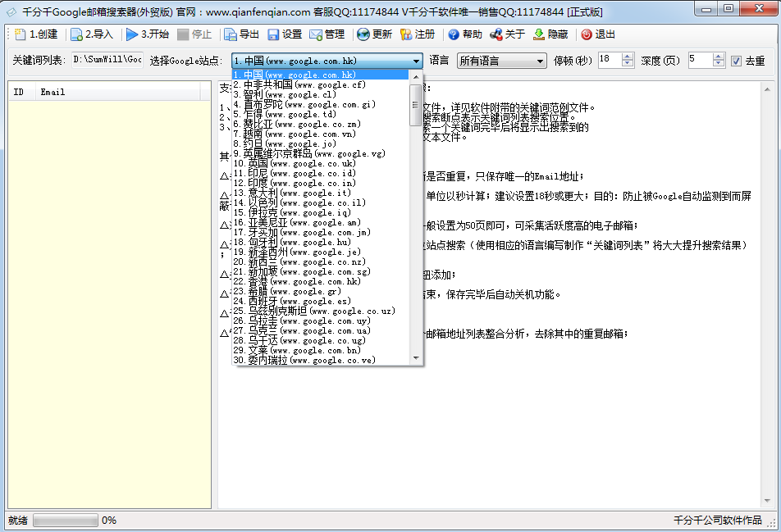Select 23. 希腊 (www.google.gr) option
The height and width of the screenshot is (532, 781).
click(320, 292)
